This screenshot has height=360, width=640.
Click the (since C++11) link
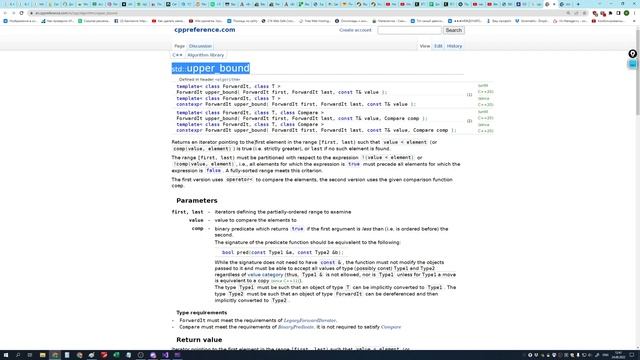pos(285,281)
